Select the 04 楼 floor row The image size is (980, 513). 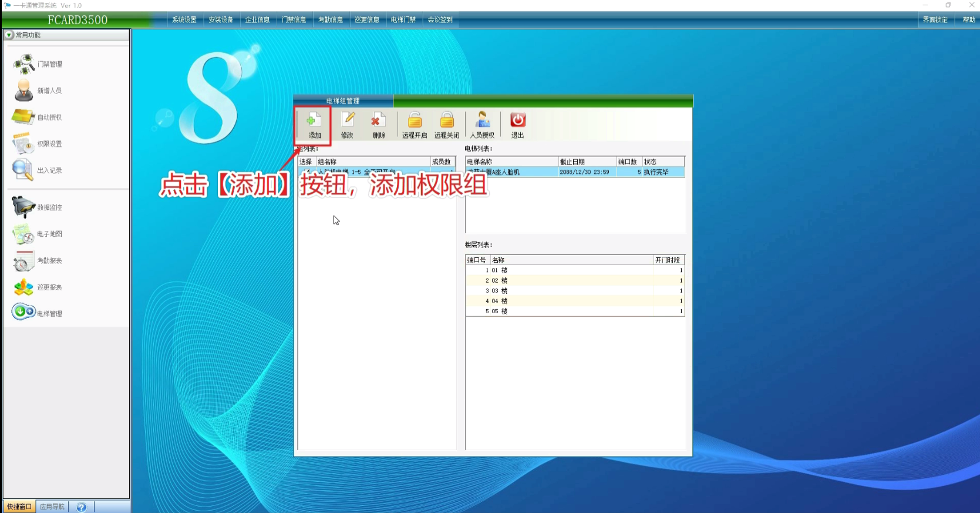[x=575, y=301]
